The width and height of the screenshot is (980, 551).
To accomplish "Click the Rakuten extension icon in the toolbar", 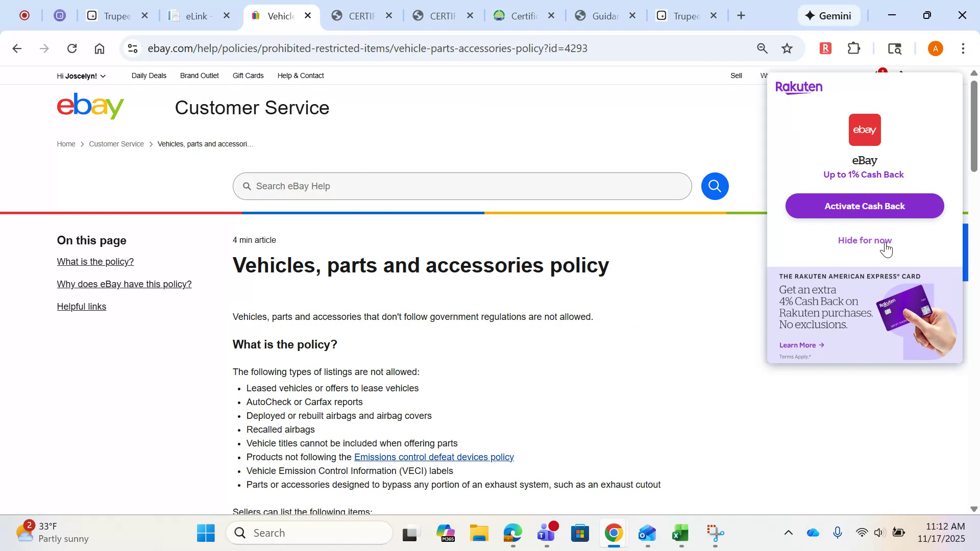I will tap(825, 48).
